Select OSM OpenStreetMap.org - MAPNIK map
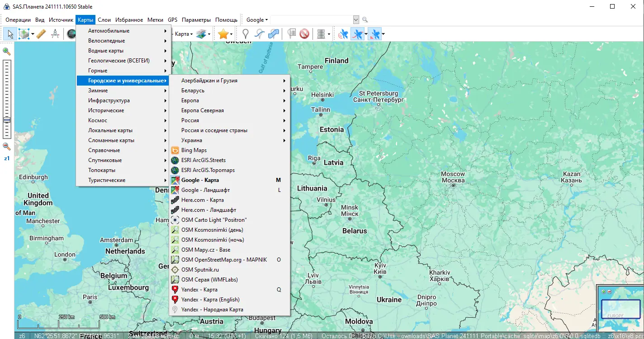This screenshot has width=644, height=339. [x=224, y=260]
